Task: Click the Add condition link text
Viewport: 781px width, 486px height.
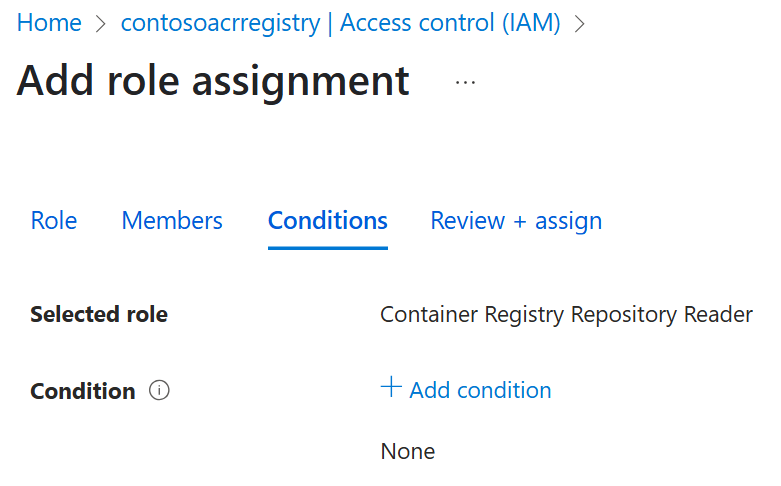Action: (480, 390)
